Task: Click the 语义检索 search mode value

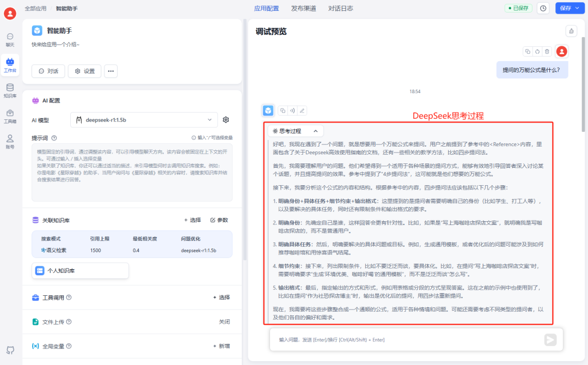Action: (53, 250)
